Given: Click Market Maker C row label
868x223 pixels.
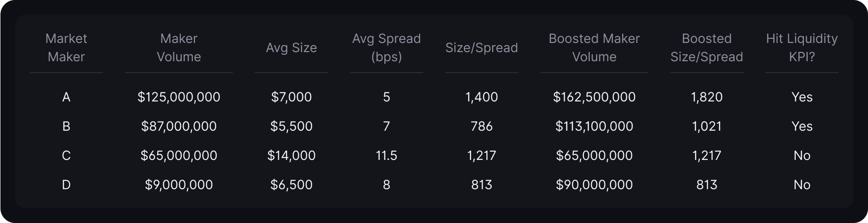Looking at the screenshot, I should click(x=66, y=155).
